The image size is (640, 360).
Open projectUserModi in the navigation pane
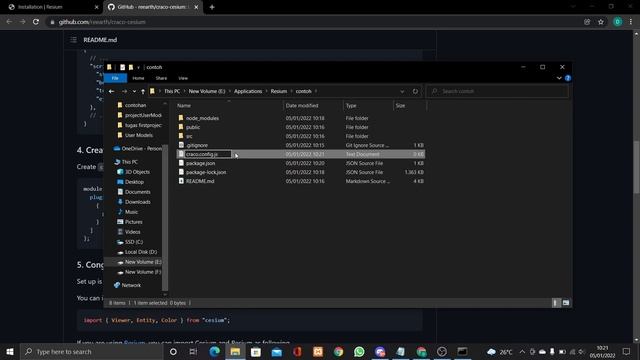coord(143,116)
